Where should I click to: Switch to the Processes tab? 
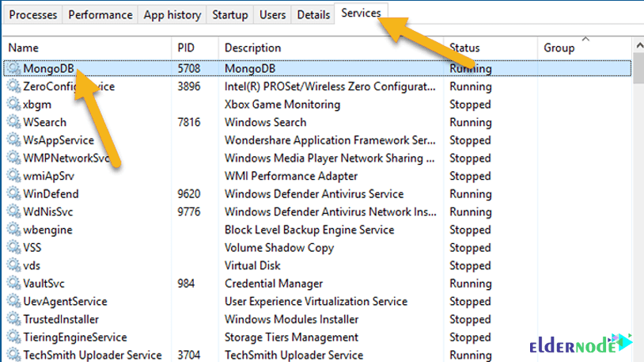pos(33,15)
